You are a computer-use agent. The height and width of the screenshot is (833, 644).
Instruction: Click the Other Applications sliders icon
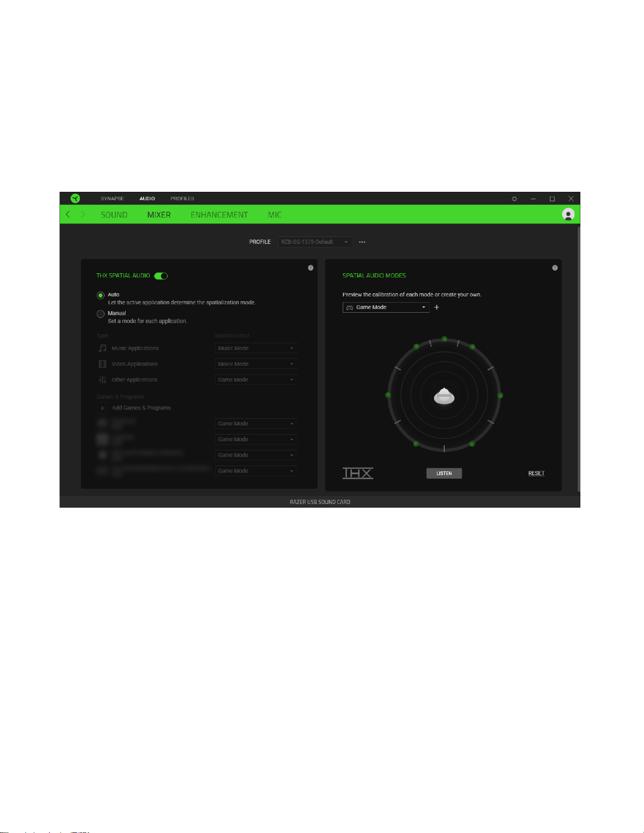tap(103, 379)
